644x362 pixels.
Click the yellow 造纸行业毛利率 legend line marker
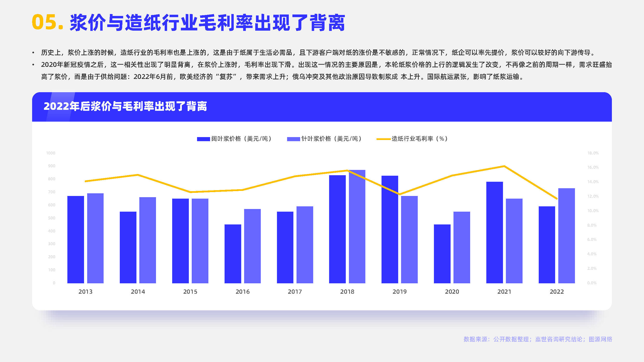click(x=383, y=139)
